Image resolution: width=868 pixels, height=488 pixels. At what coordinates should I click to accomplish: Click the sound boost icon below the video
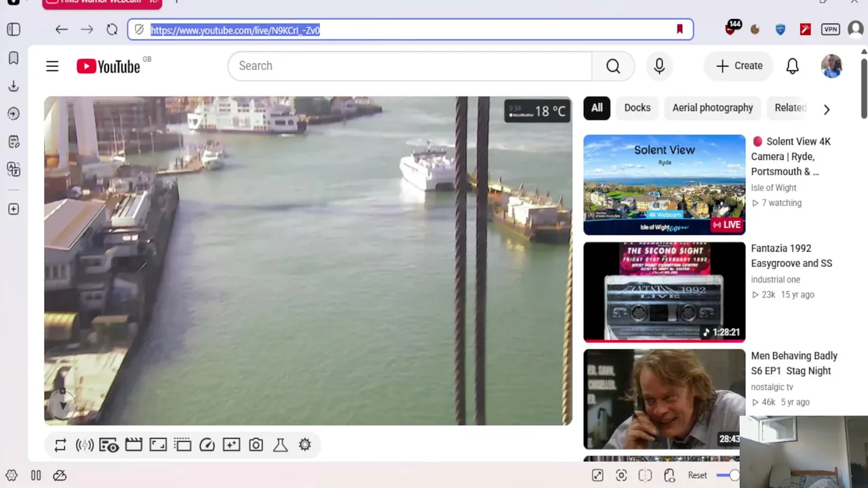(x=85, y=445)
